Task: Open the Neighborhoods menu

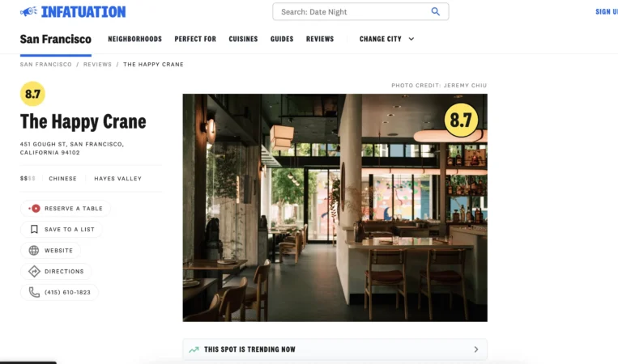Action: click(x=134, y=39)
